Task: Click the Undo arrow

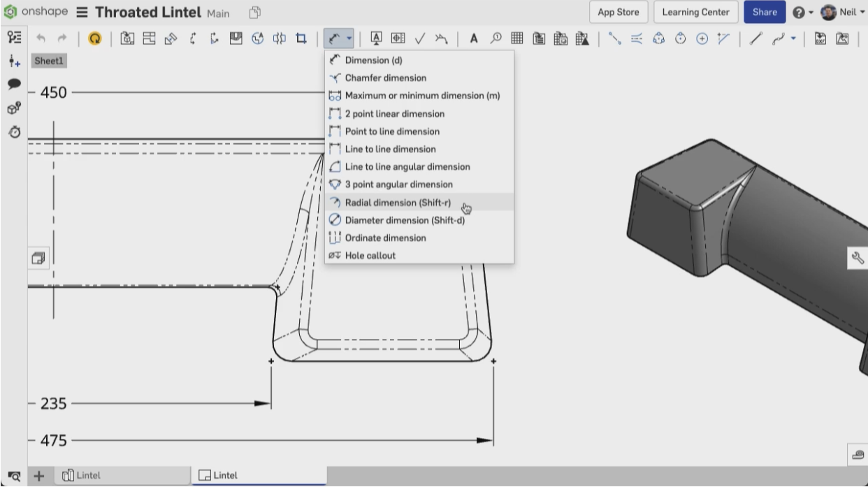Action: [41, 38]
